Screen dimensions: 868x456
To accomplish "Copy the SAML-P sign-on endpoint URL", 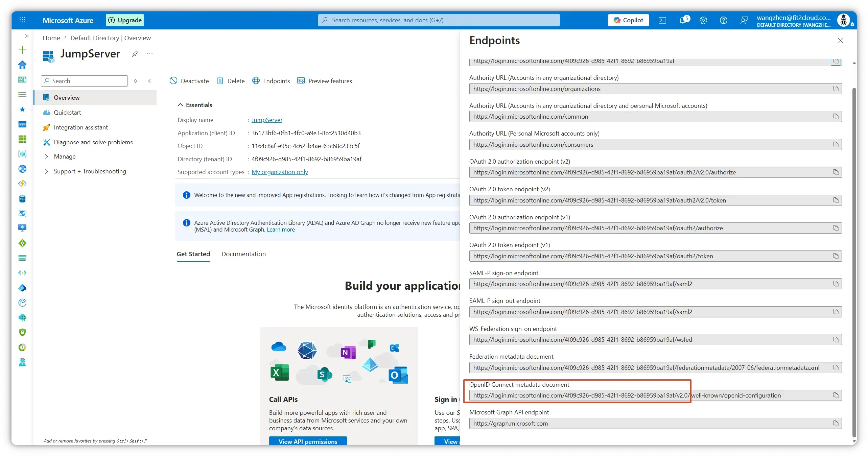I will coord(836,284).
